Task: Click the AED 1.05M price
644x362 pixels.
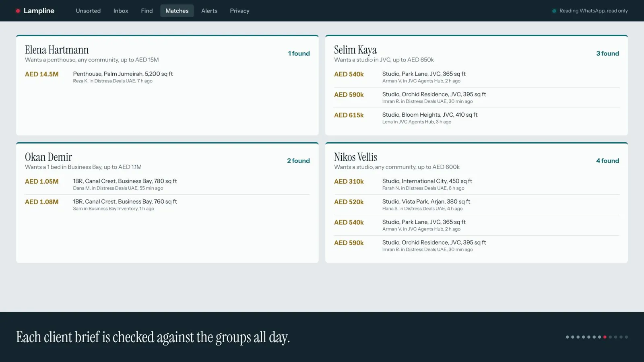Action: point(41,182)
